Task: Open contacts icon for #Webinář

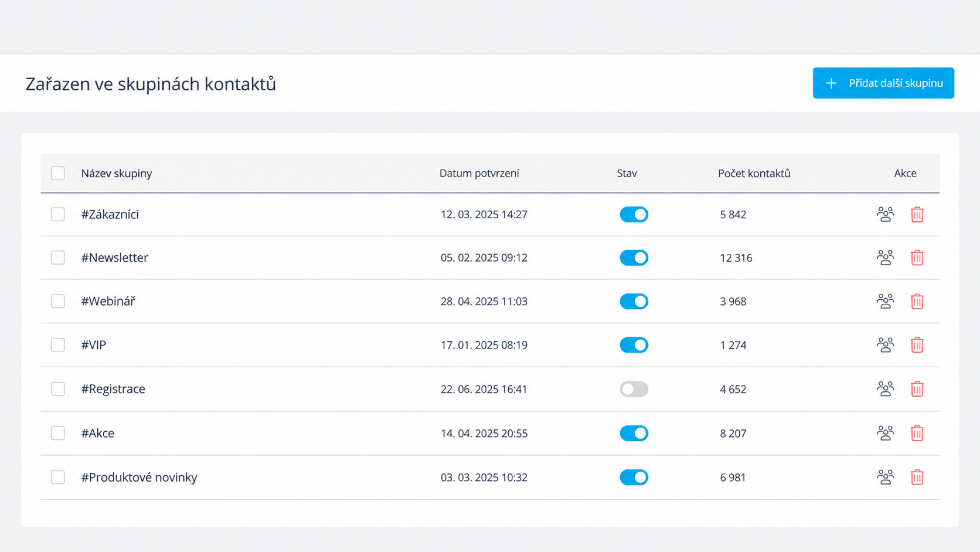Action: (x=885, y=301)
